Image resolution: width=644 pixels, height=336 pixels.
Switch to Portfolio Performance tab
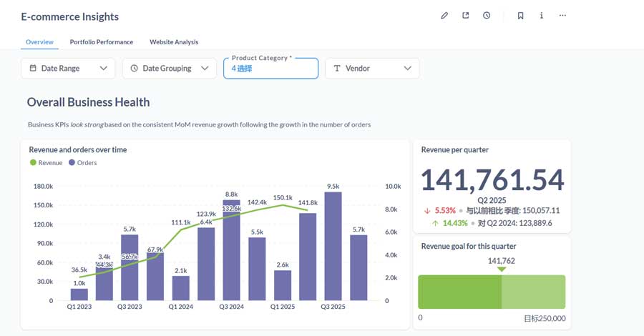[102, 42]
